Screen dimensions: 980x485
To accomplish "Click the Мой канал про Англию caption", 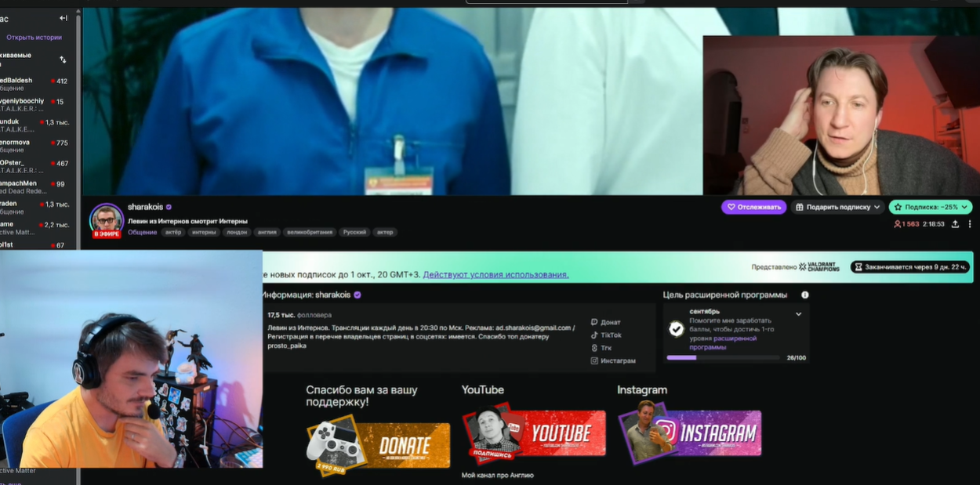I will tap(497, 476).
